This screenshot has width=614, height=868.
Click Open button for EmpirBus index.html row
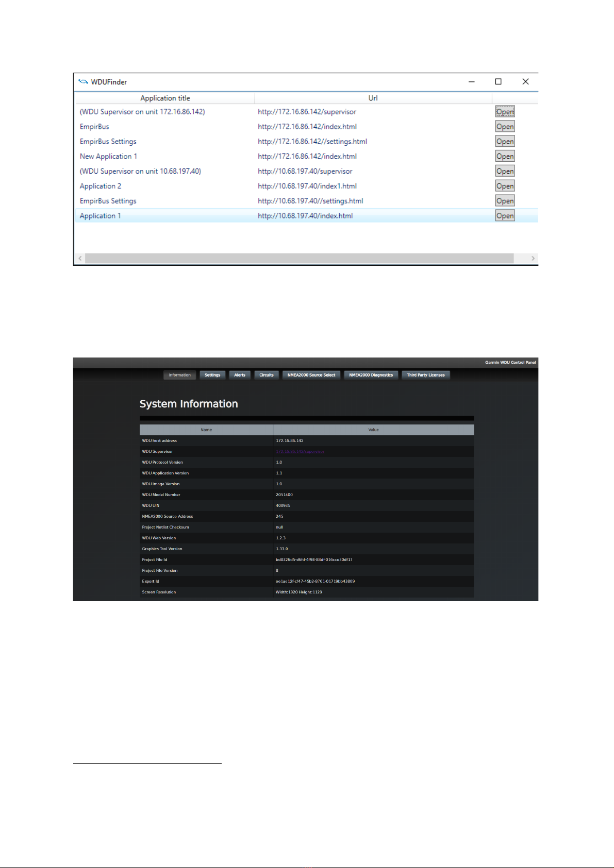[x=505, y=127]
